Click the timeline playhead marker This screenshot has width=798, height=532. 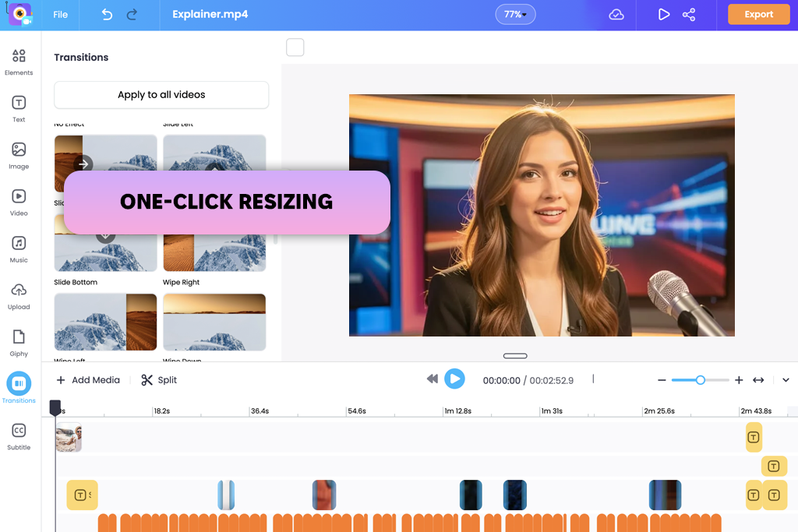pos(55,407)
